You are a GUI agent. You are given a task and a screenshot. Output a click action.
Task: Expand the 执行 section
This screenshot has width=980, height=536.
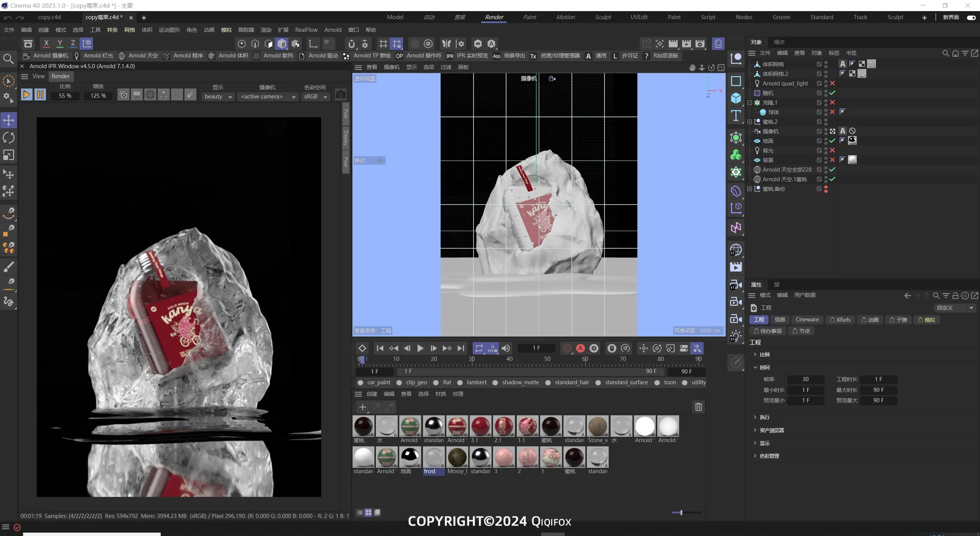(755, 417)
